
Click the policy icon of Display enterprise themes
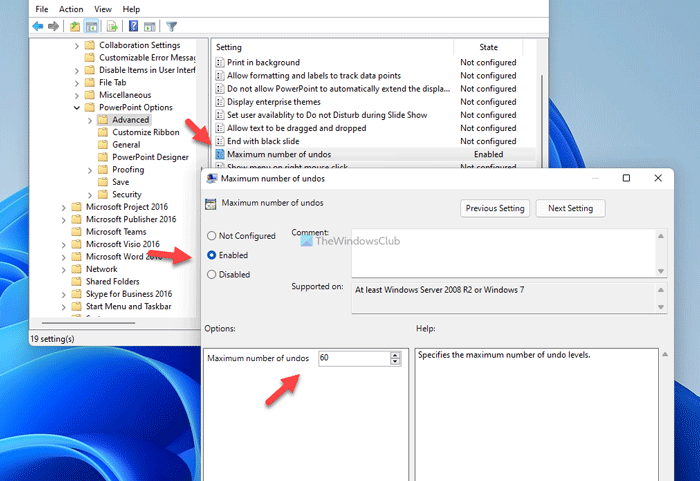pos(220,102)
